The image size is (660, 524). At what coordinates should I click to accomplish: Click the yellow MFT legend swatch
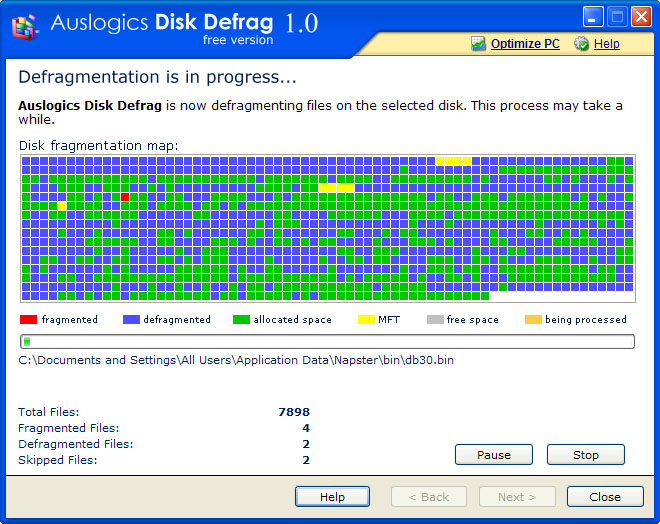point(366,320)
